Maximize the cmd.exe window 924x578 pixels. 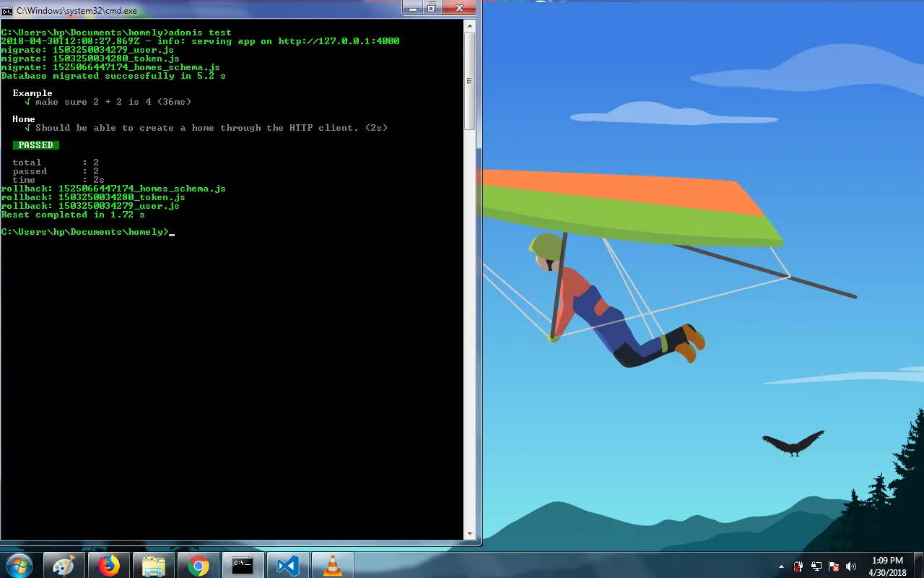point(432,8)
